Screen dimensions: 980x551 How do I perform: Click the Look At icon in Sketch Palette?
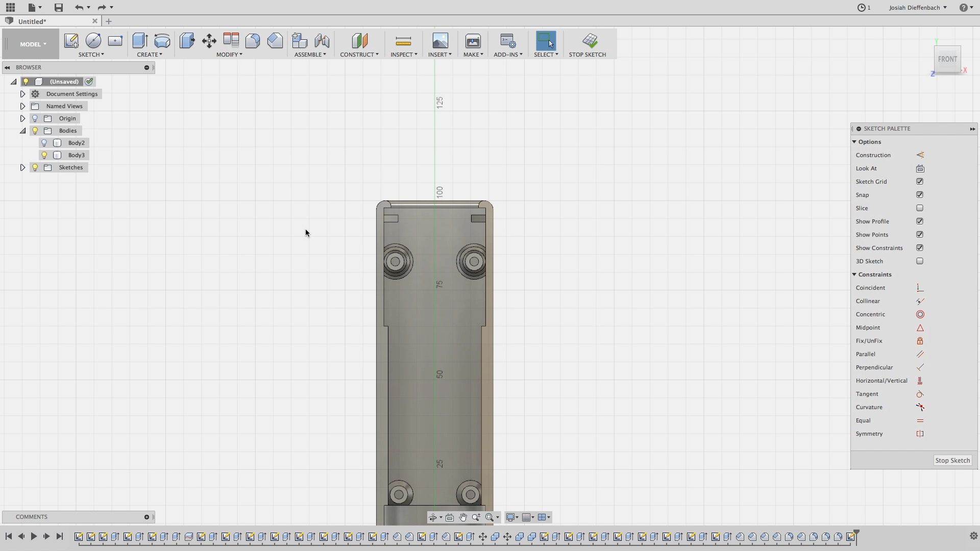click(x=920, y=168)
